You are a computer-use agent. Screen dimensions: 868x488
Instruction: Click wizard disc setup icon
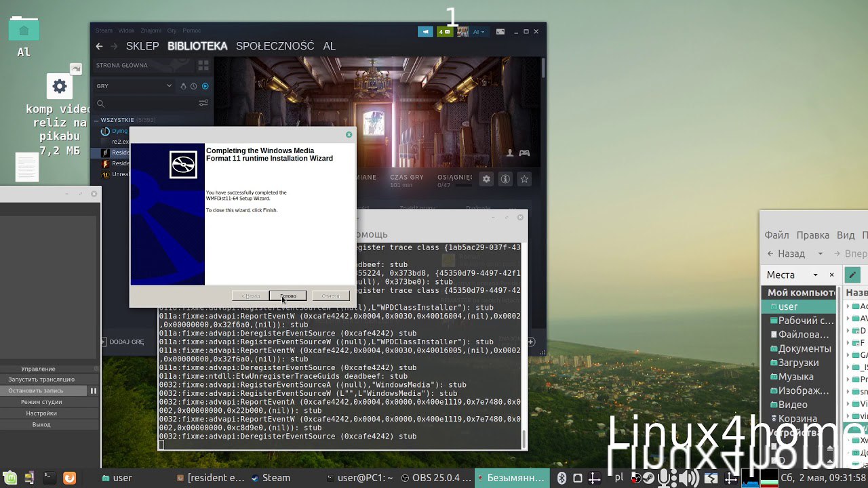coord(183,165)
